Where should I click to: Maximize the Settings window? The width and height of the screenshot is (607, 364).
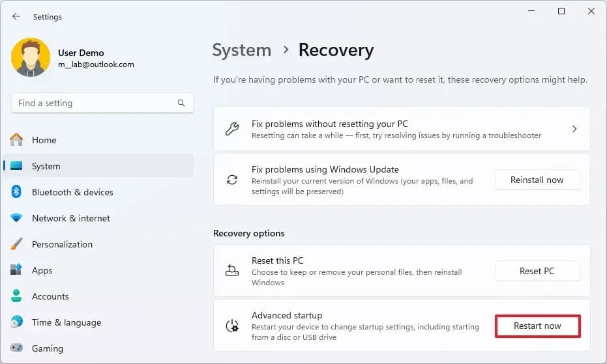[561, 11]
